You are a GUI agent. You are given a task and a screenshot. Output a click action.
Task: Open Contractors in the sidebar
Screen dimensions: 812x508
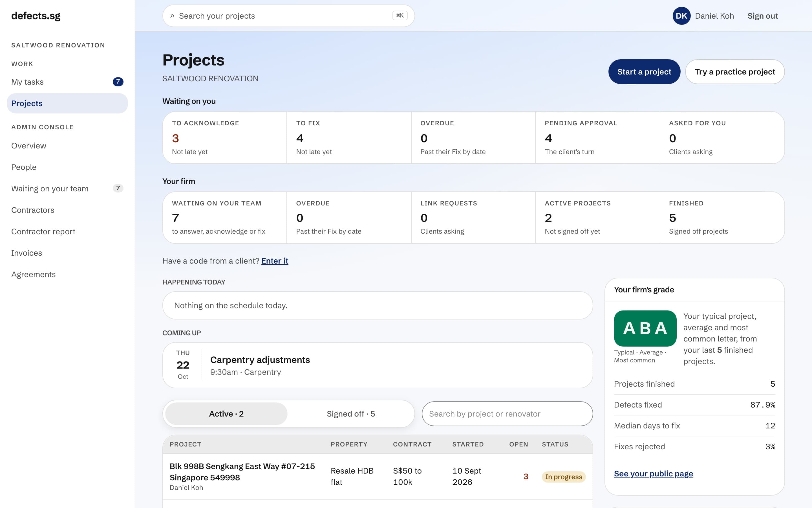click(67, 210)
